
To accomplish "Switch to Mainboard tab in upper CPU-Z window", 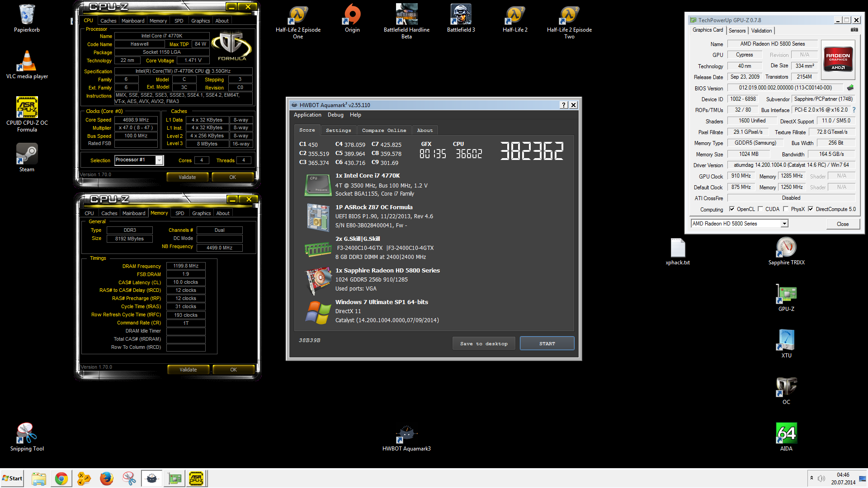I will tap(133, 21).
